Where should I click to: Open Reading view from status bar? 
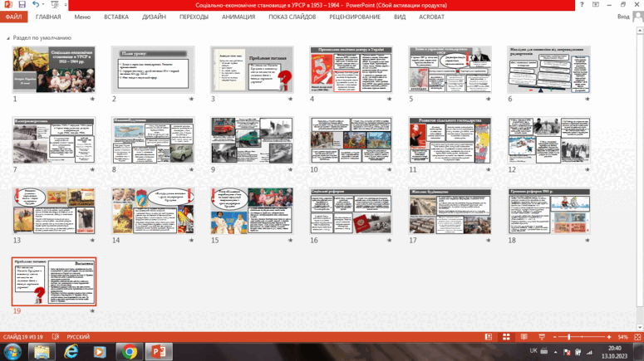click(524, 337)
